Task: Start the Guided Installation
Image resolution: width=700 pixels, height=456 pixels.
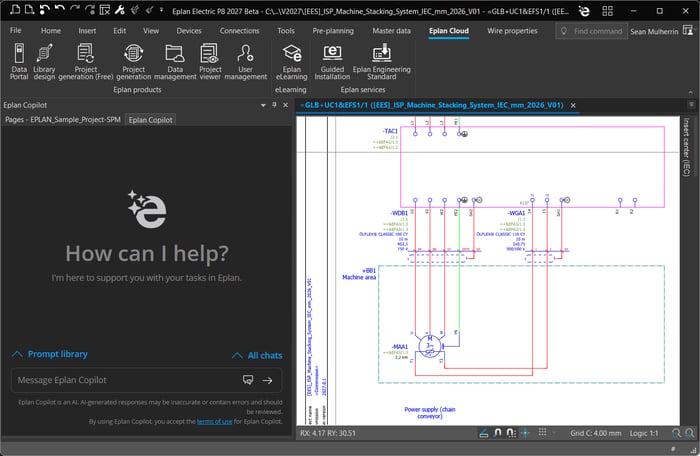Action: pos(332,62)
